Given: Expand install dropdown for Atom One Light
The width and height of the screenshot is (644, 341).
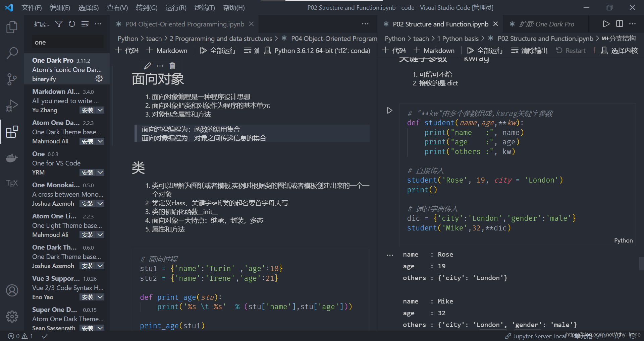Looking at the screenshot, I should click(x=100, y=234).
